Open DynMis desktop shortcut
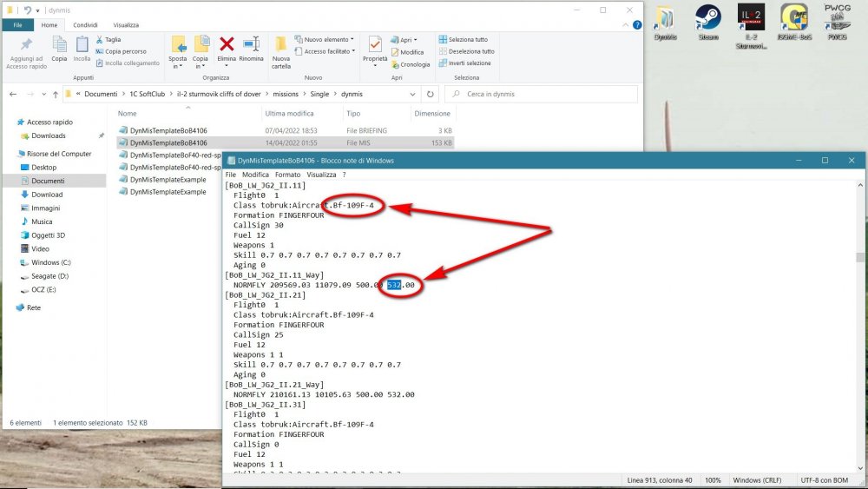 [x=666, y=23]
